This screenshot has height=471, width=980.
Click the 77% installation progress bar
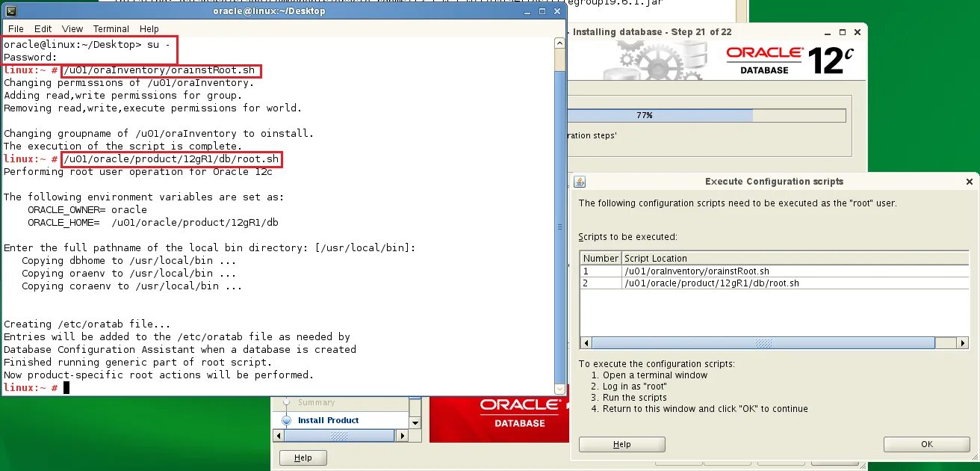click(x=706, y=115)
